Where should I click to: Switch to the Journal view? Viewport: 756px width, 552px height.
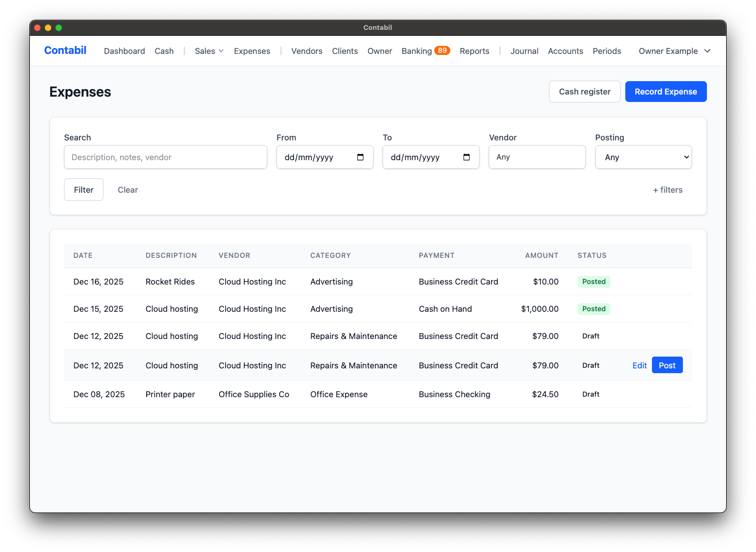pyautogui.click(x=524, y=51)
